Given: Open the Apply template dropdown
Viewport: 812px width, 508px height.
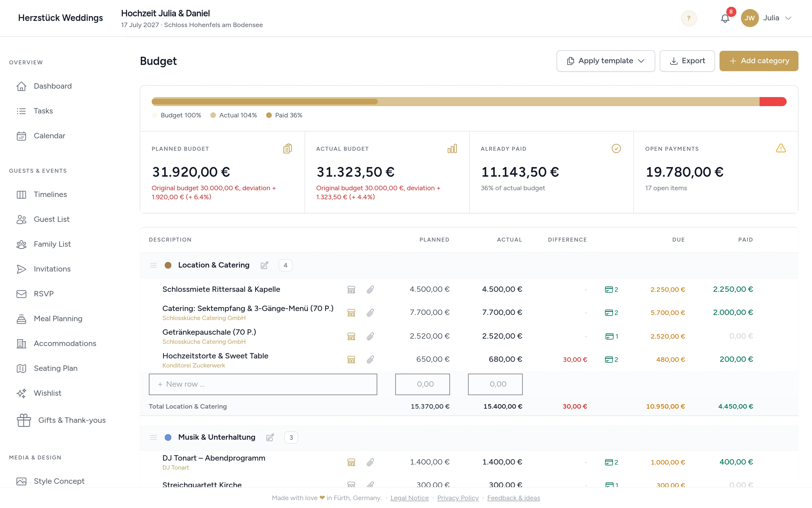Looking at the screenshot, I should (606, 61).
